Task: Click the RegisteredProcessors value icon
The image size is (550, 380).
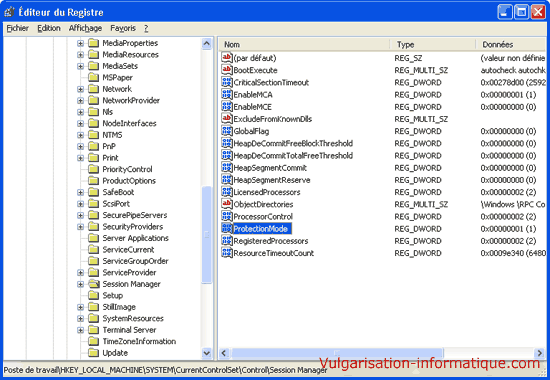Action: (x=227, y=241)
